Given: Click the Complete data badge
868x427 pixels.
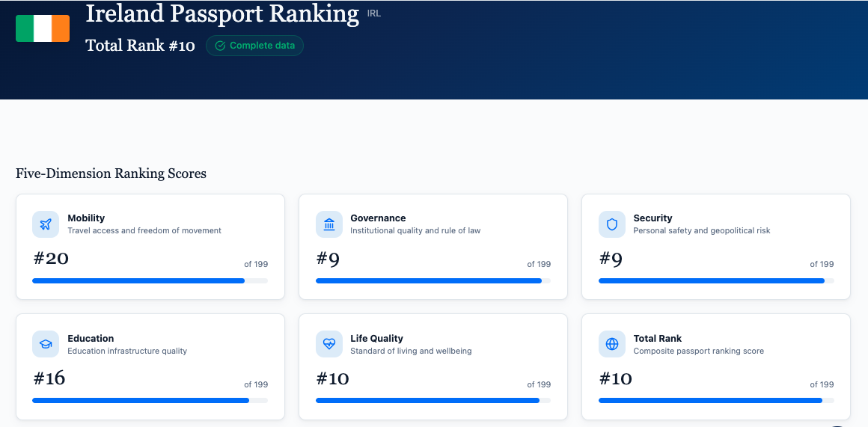Looking at the screenshot, I should (x=254, y=46).
